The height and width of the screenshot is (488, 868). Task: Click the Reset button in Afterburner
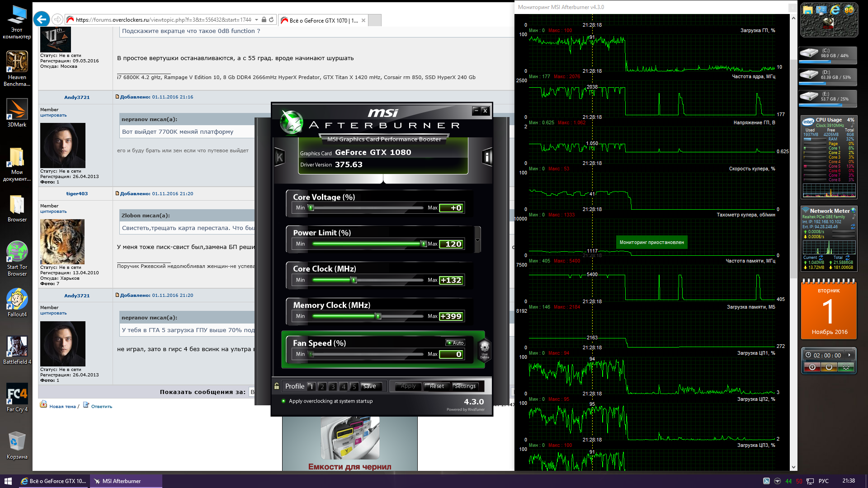click(x=437, y=386)
